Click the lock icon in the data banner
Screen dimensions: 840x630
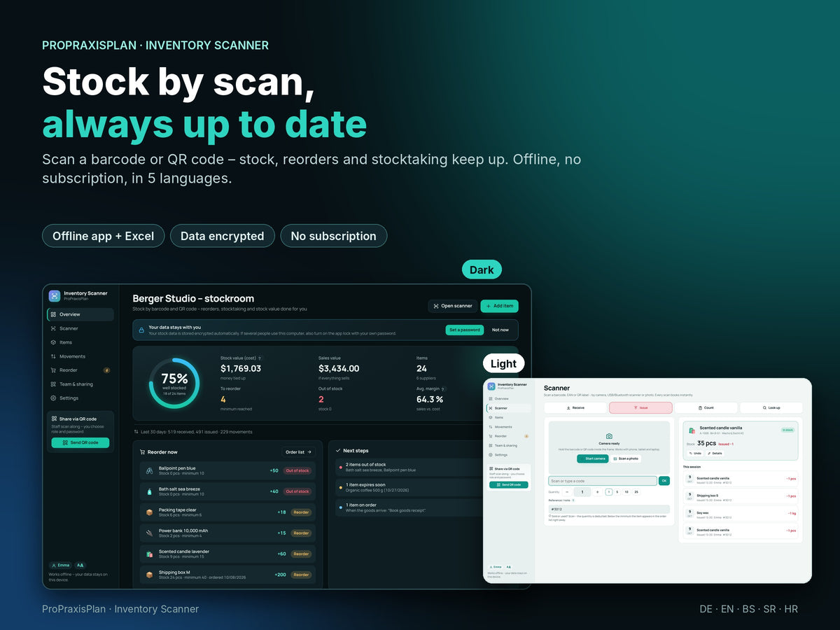[141, 330]
